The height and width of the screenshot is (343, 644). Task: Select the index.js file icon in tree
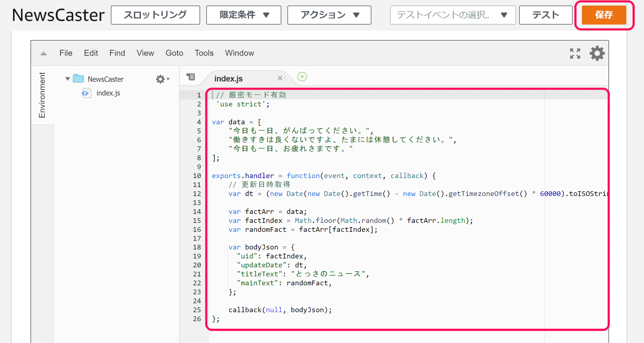click(x=86, y=93)
